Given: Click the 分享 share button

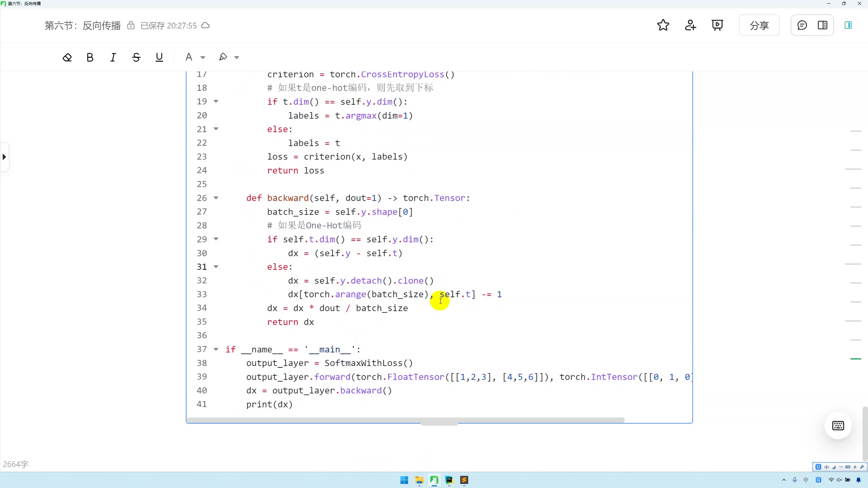Looking at the screenshot, I should [759, 25].
